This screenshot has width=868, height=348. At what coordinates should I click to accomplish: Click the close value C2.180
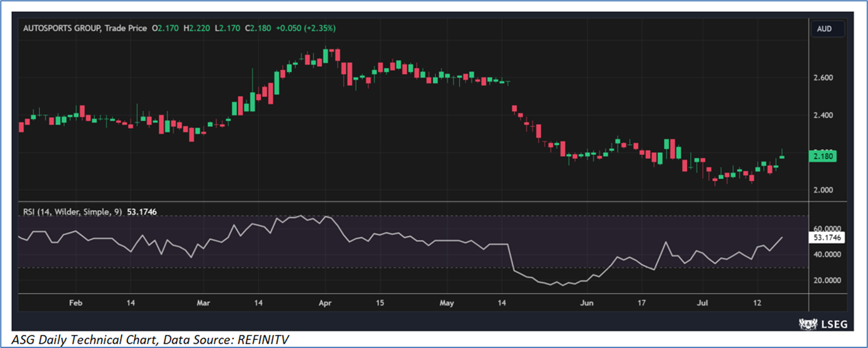(x=258, y=28)
